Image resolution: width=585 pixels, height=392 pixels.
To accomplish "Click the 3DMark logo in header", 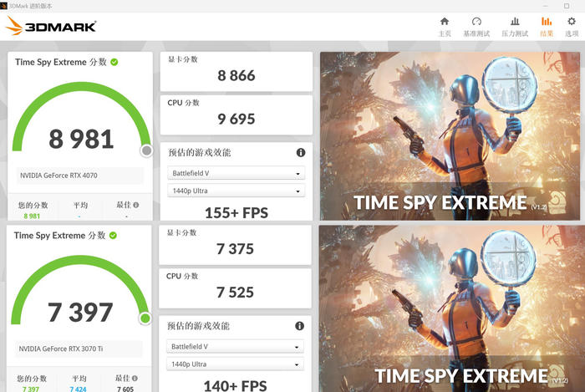I will (51, 26).
